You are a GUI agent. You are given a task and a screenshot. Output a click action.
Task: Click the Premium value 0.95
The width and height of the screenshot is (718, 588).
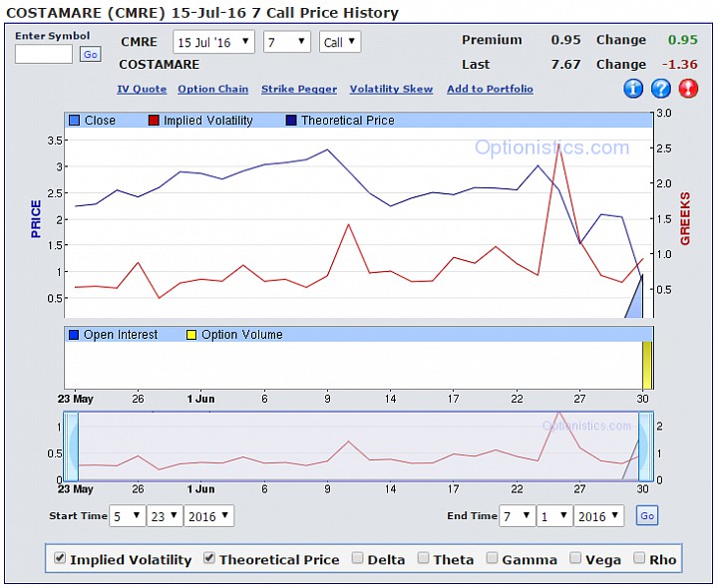coord(566,40)
